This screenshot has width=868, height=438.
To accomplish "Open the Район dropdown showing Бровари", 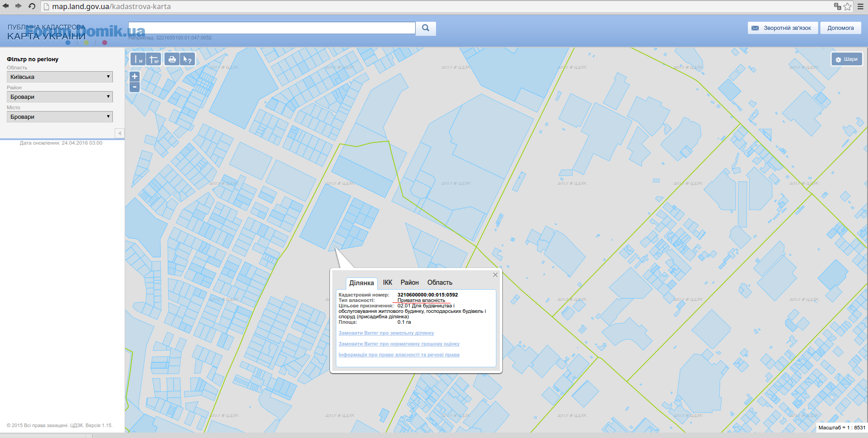I will [59, 97].
